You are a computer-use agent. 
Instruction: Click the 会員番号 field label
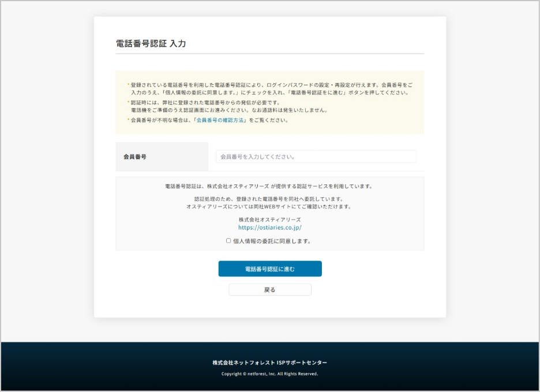point(135,157)
